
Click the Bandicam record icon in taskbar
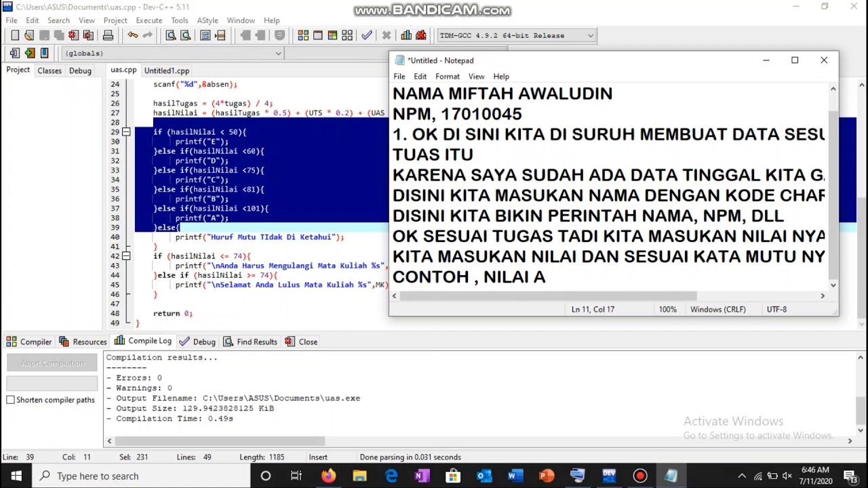coord(640,476)
